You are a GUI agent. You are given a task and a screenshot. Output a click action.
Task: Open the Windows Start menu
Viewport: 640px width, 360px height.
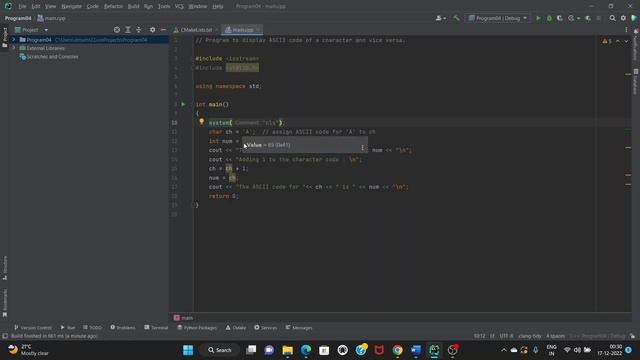tap(188, 350)
